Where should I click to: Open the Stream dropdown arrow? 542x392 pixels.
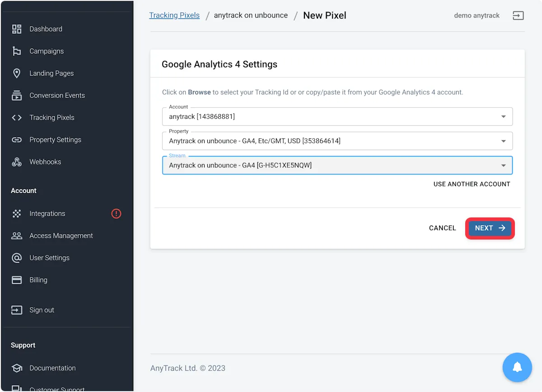(x=504, y=166)
